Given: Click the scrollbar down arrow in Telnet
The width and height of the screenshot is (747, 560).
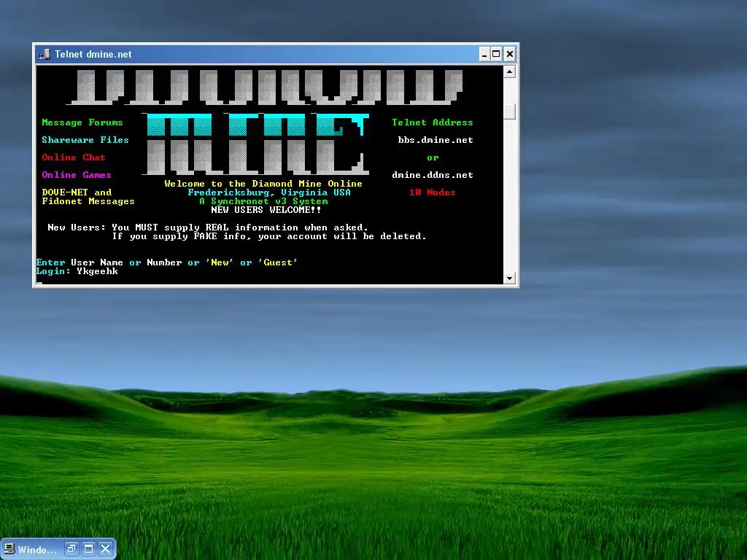Looking at the screenshot, I should coord(509,278).
